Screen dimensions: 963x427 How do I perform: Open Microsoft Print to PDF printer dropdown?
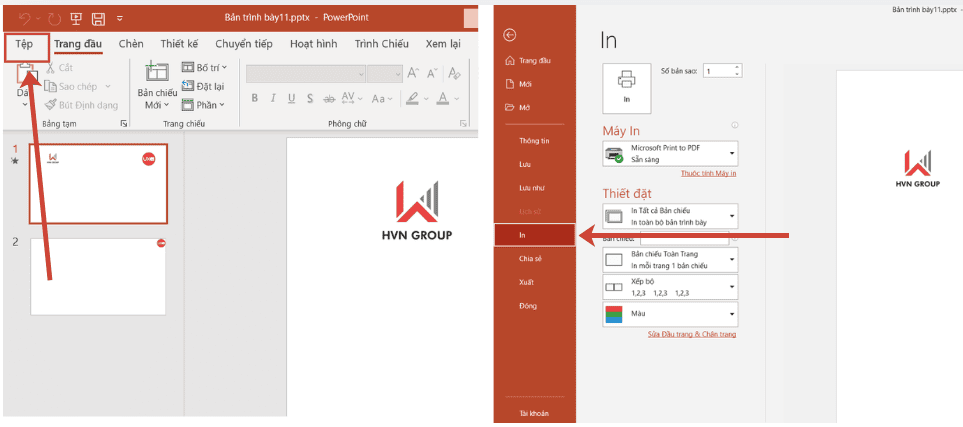point(671,154)
